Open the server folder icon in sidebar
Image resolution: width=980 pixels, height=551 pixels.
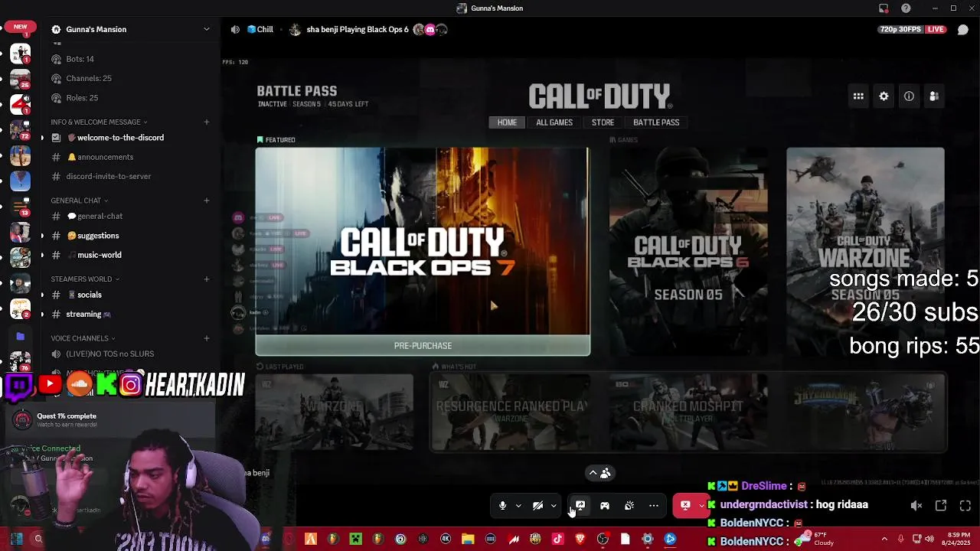21,336
